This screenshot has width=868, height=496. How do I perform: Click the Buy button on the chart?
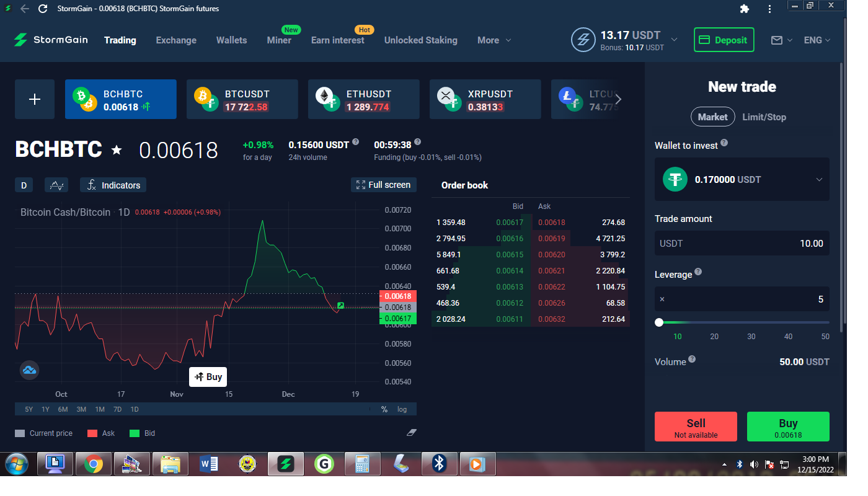208,376
